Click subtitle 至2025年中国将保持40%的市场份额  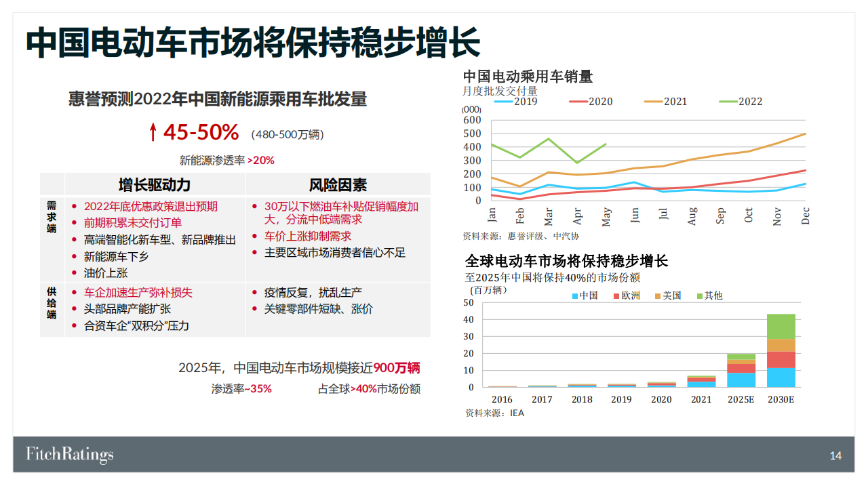[552, 277]
